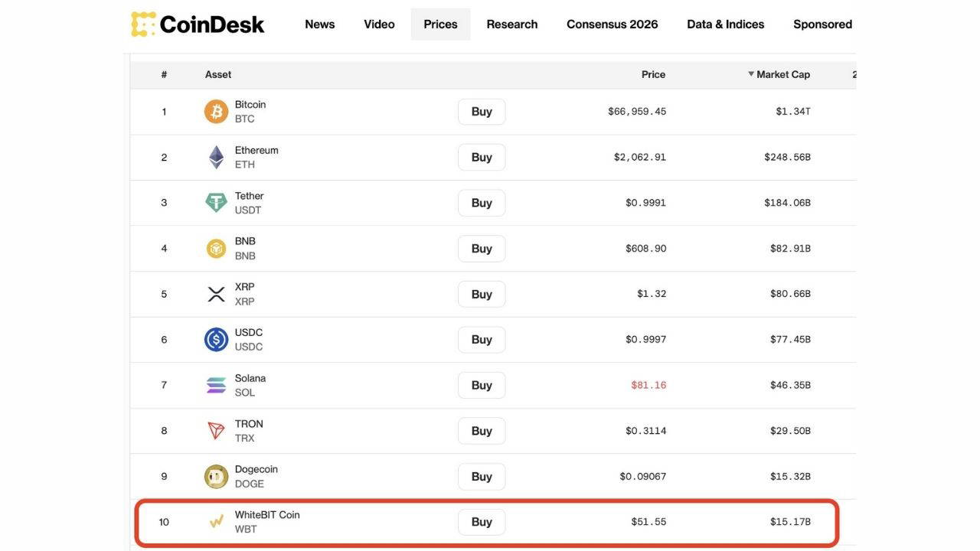Select the Dogecoin DOGE logo icon
980x551 pixels.
(x=215, y=474)
